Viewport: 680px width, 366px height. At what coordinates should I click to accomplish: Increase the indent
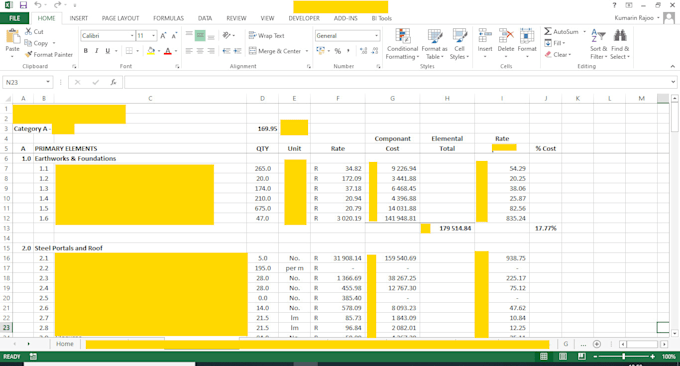coord(237,51)
